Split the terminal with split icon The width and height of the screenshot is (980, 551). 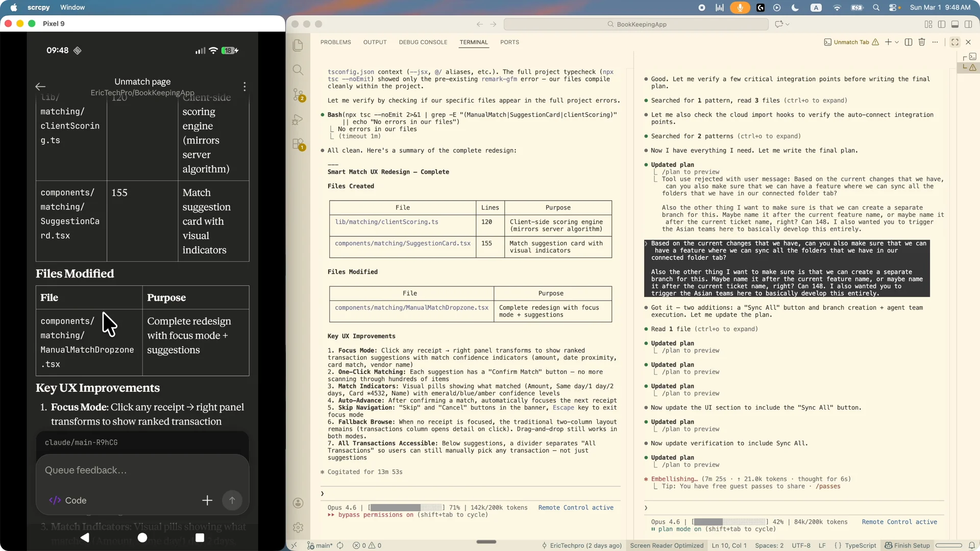[909, 42]
